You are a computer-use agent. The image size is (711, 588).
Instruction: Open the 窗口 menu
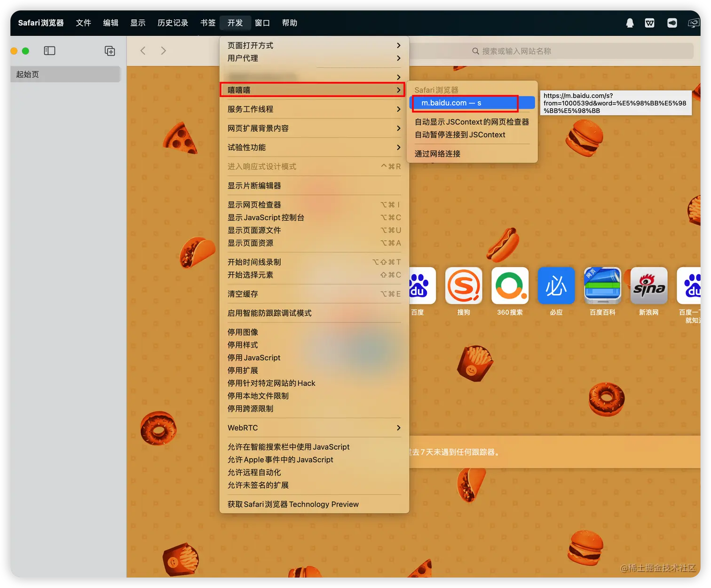[262, 23]
